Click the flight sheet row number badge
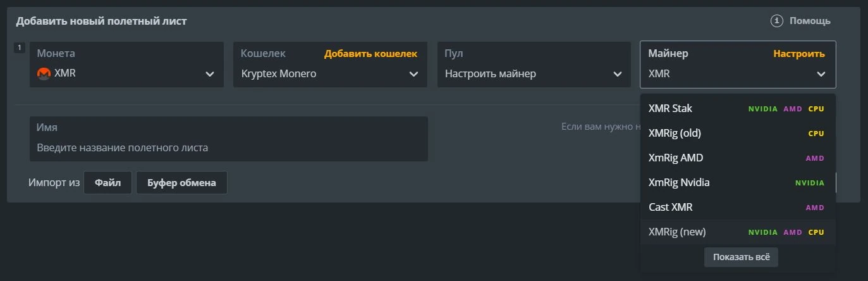 (19, 47)
